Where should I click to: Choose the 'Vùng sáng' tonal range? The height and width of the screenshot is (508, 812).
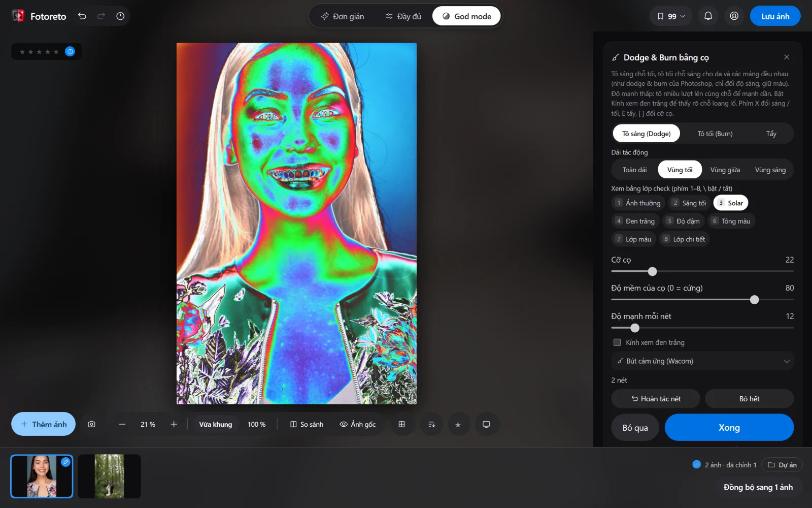click(770, 170)
